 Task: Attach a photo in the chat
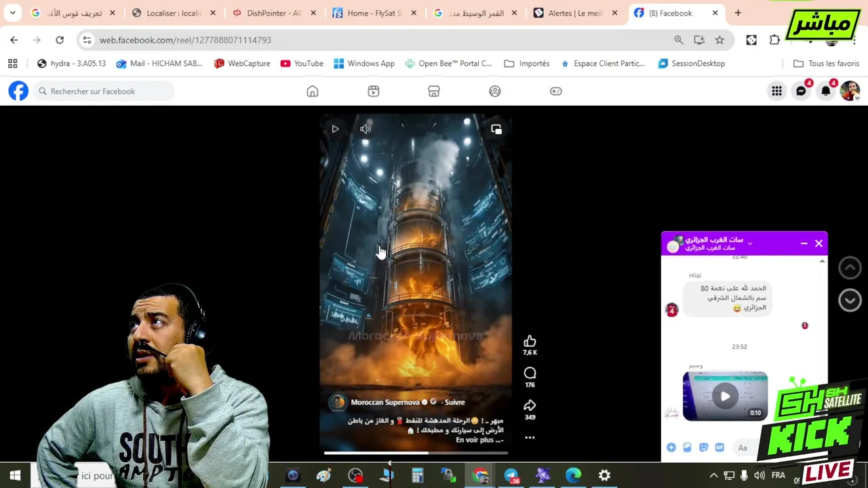[687, 447]
